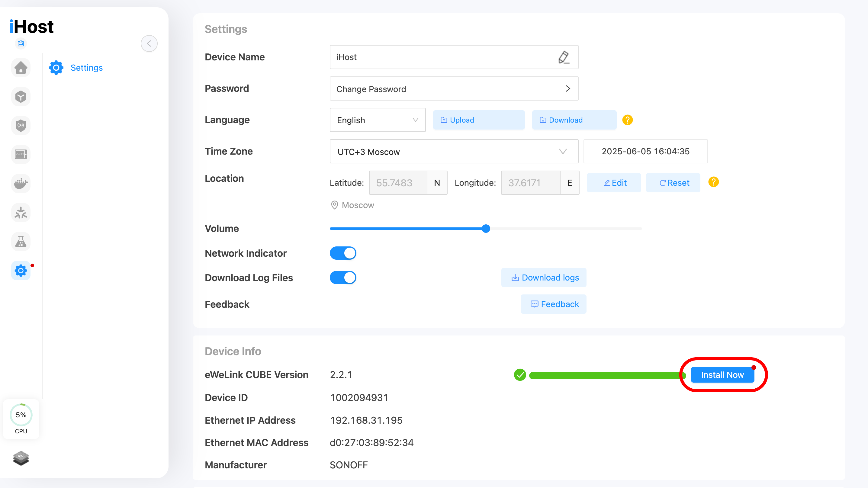Click the small clipboard icon under iHost logo
The width and height of the screenshot is (868, 488).
tap(21, 43)
